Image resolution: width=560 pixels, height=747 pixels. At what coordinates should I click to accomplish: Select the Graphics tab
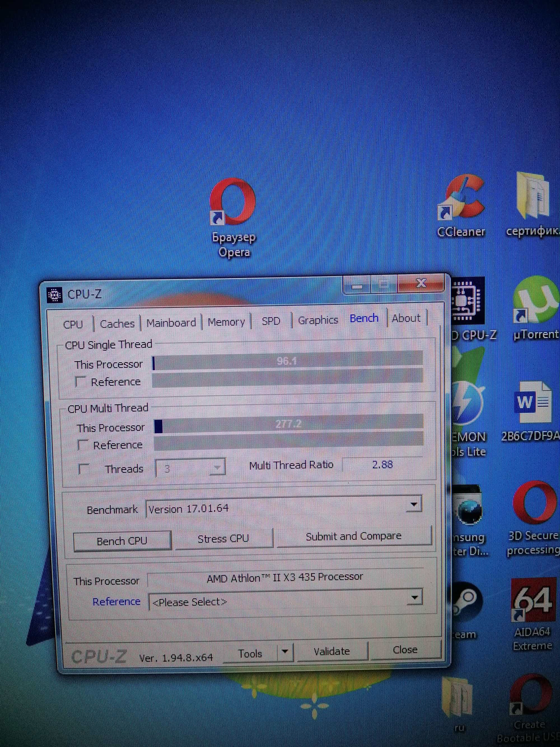[318, 320]
